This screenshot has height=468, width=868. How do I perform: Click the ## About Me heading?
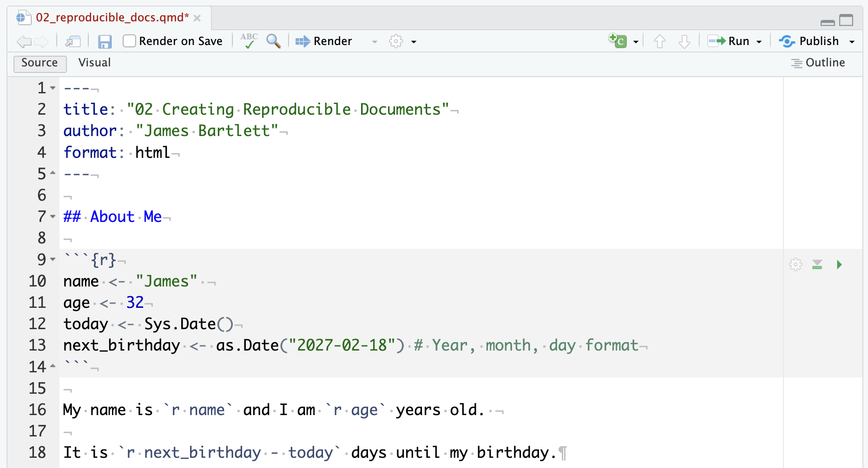[113, 216]
